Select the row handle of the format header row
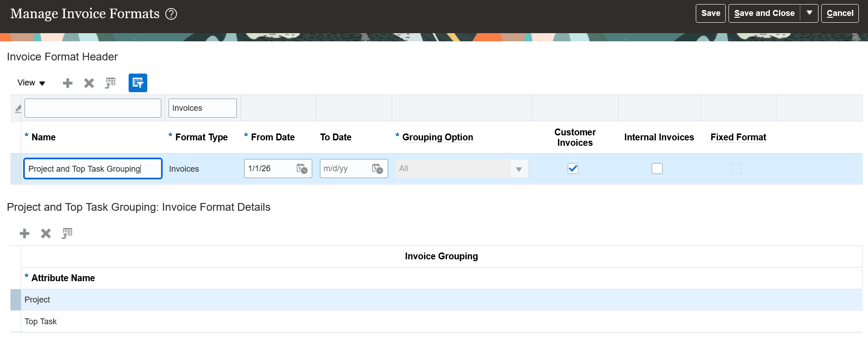Image resolution: width=868 pixels, height=342 pixels. (x=16, y=169)
